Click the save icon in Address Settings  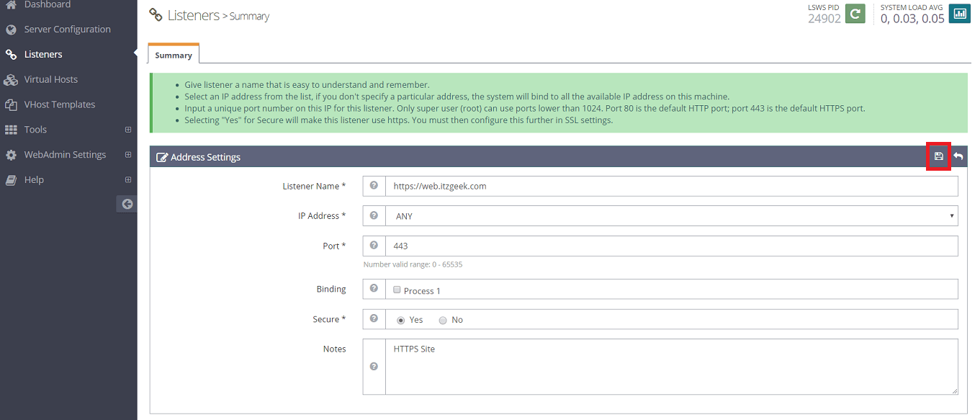pyautogui.click(x=938, y=156)
